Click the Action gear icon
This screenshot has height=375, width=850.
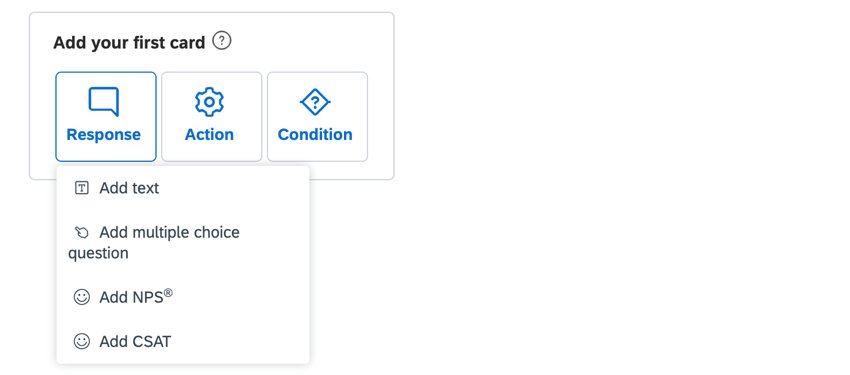(209, 102)
